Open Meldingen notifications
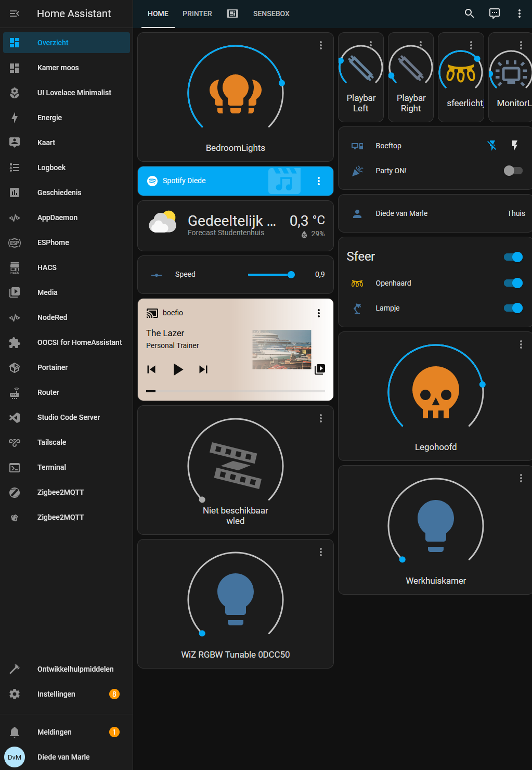532x770 pixels. [x=67, y=732]
